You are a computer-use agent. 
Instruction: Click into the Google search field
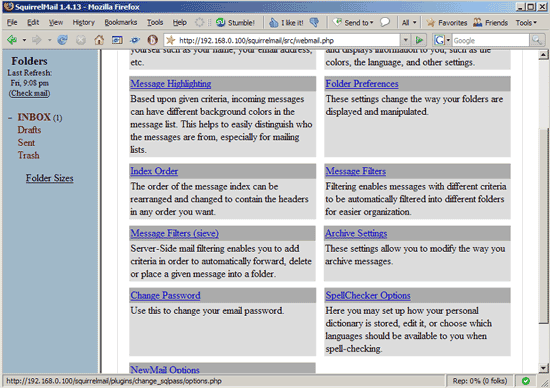(490, 40)
